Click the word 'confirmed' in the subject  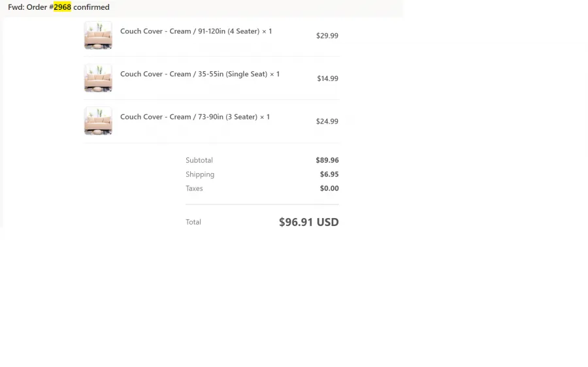(91, 7)
